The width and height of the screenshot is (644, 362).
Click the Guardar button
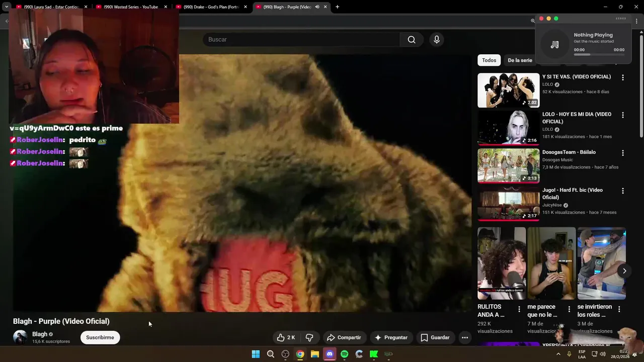tap(435, 337)
